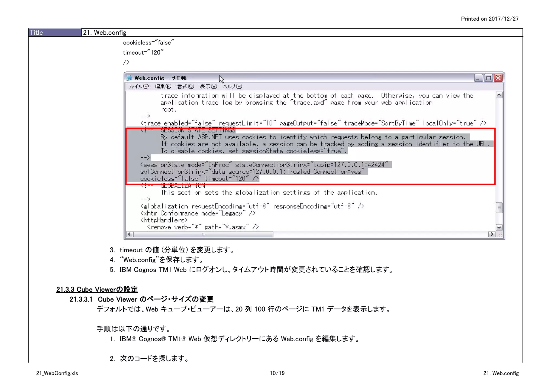The image size is (555, 392).
Task: Click the page number 10/19
Action: click(277, 373)
